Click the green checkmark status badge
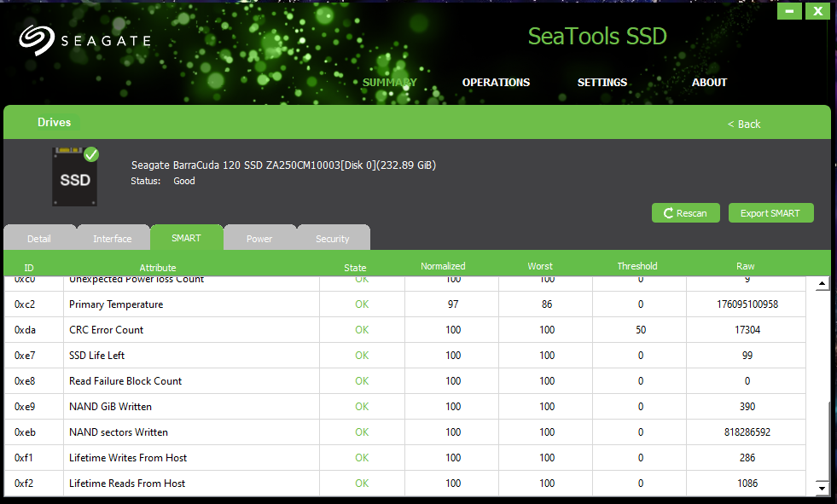Screen dimensions: 837x504 [x=91, y=154]
